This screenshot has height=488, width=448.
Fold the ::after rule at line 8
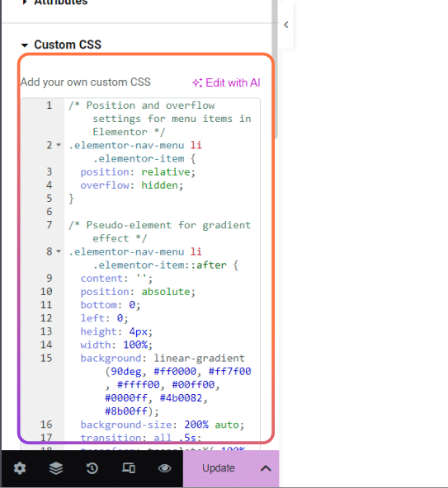coord(59,251)
